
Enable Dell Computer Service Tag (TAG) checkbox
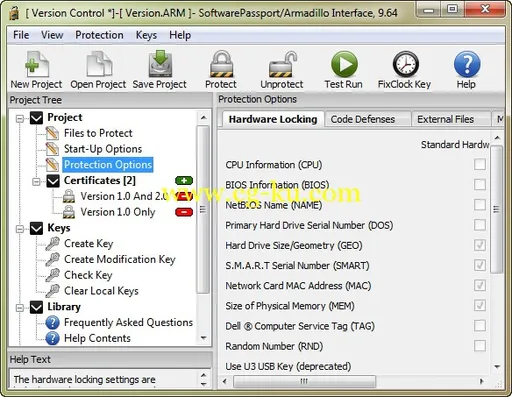pyautogui.click(x=480, y=326)
